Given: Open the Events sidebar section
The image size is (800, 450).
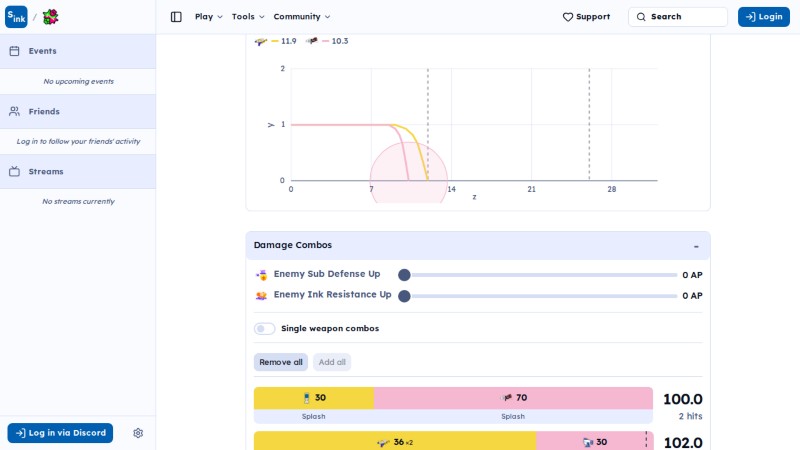Looking at the screenshot, I should pyautogui.click(x=78, y=51).
